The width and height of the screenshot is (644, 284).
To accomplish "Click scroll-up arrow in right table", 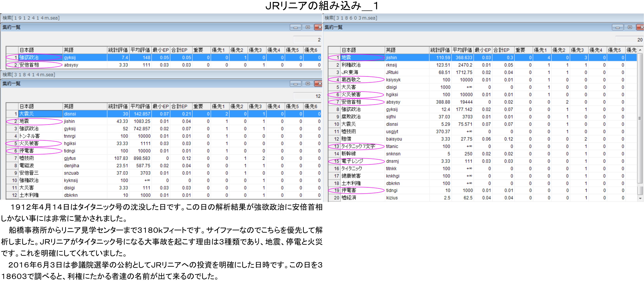I will (x=640, y=50).
